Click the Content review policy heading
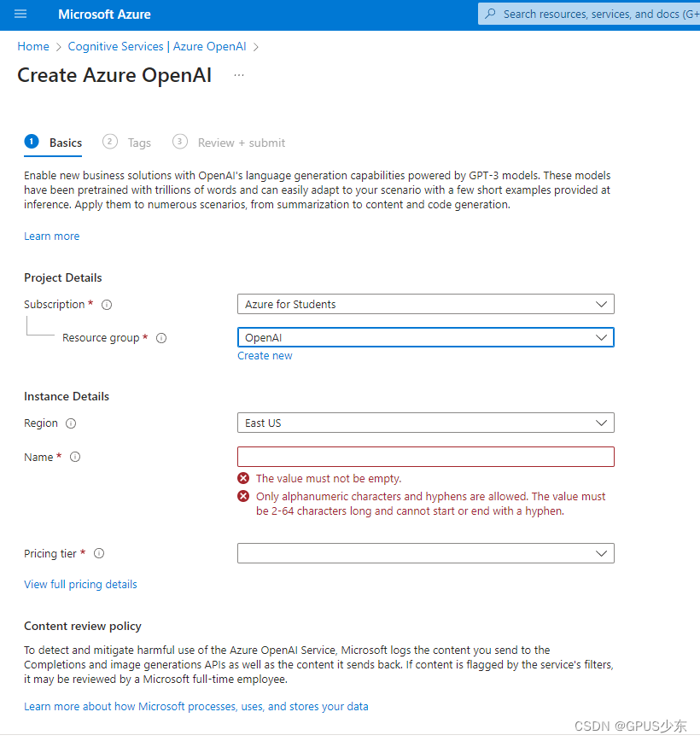The image size is (700, 741). tap(83, 626)
